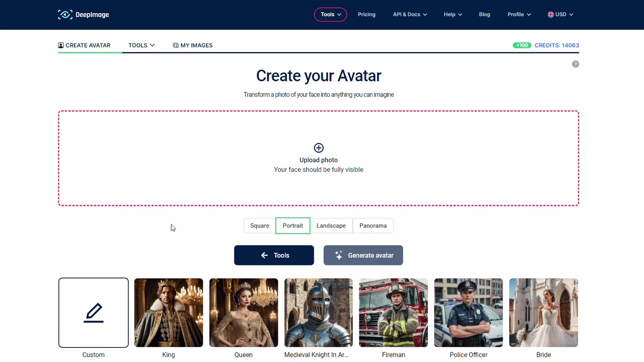Click the 'Create your Avatar' heading

tap(318, 76)
